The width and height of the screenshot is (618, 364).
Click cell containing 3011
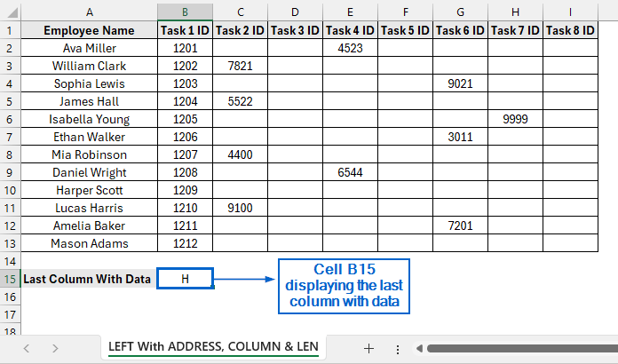point(460,137)
